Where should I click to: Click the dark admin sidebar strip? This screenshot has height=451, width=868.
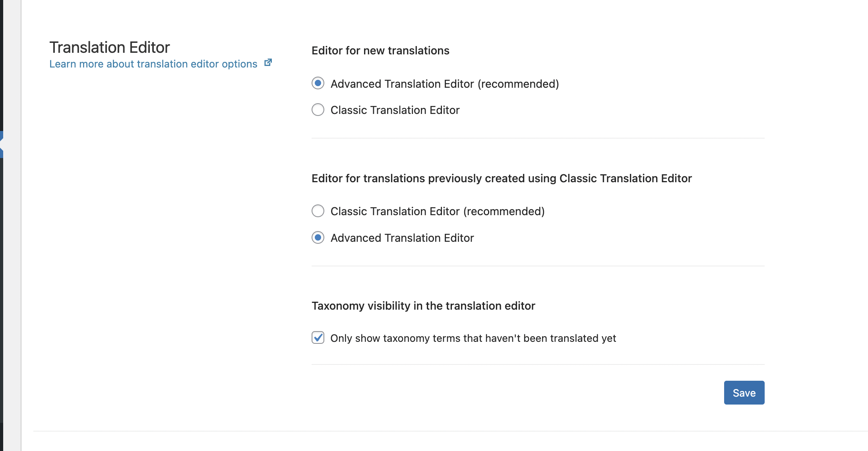[x=1, y=278]
